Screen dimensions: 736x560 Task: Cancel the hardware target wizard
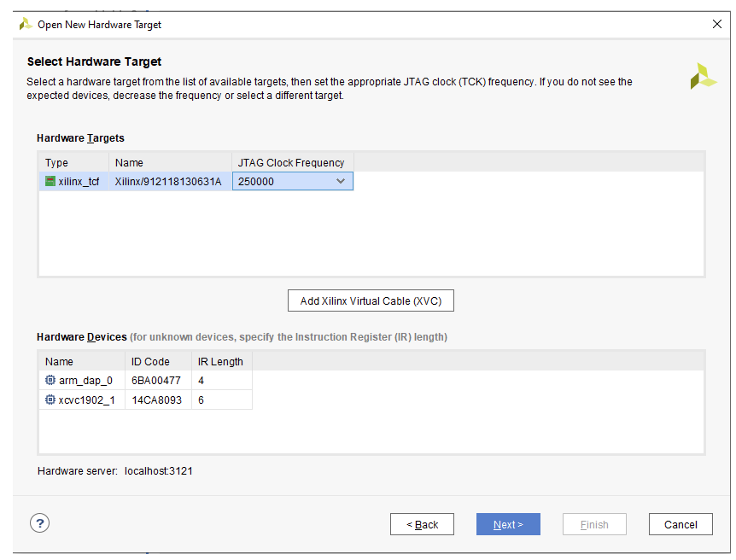(x=681, y=524)
